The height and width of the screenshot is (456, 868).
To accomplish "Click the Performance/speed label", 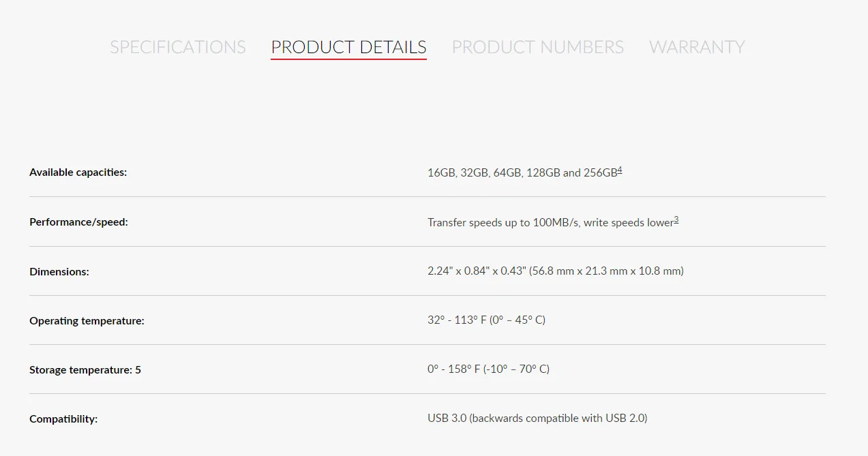I will pyautogui.click(x=78, y=222).
